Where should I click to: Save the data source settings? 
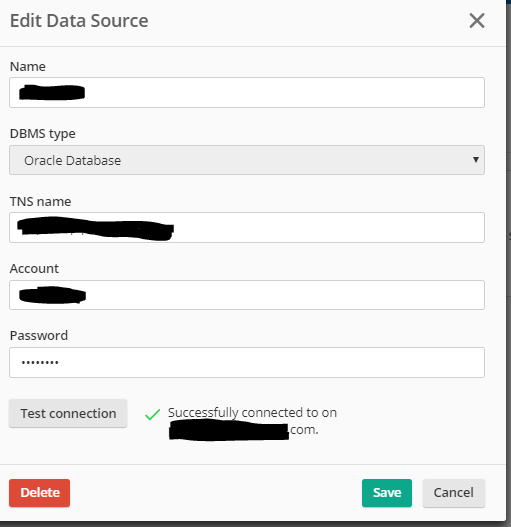(x=387, y=493)
